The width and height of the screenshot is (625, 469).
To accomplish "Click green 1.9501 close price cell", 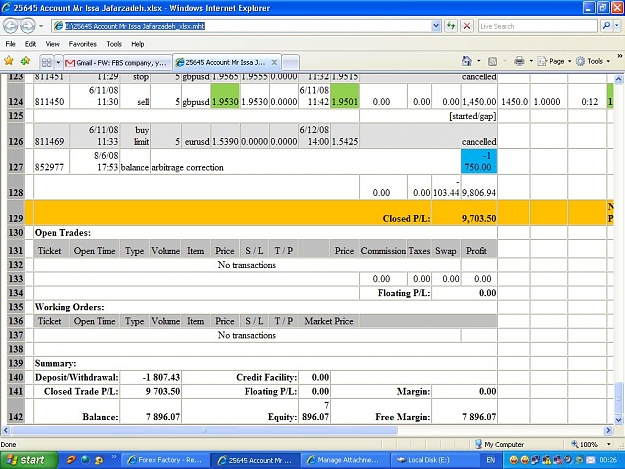I will coord(345,96).
